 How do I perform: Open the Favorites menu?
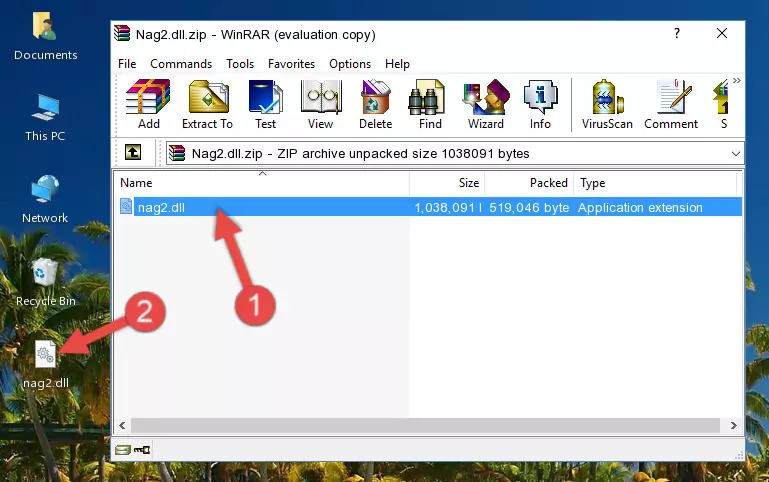tap(291, 64)
